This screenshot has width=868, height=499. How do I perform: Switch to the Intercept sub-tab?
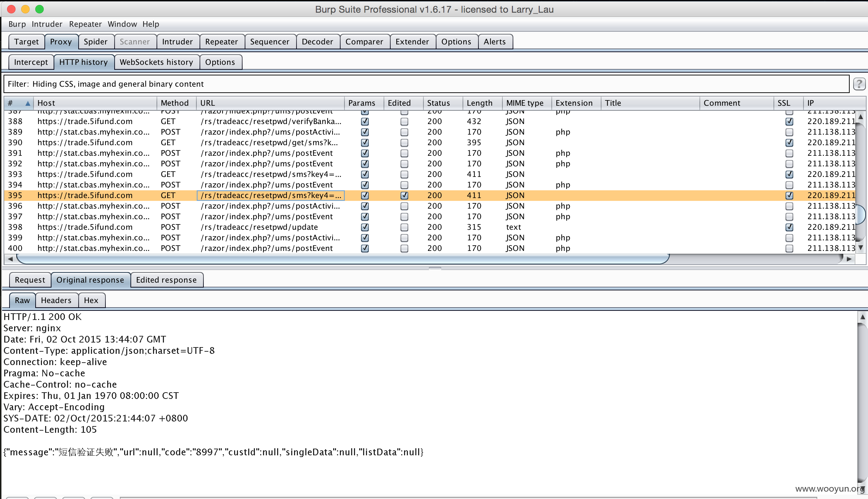coord(31,62)
